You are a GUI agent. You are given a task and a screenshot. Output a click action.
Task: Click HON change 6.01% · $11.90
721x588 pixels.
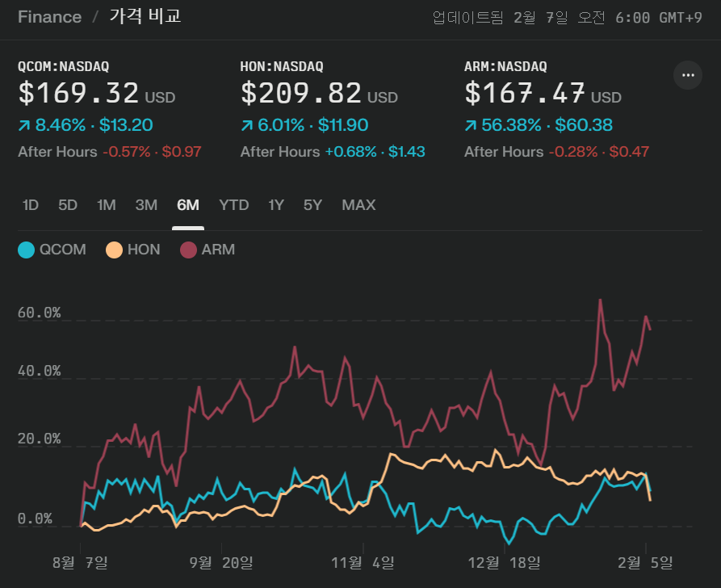[312, 125]
